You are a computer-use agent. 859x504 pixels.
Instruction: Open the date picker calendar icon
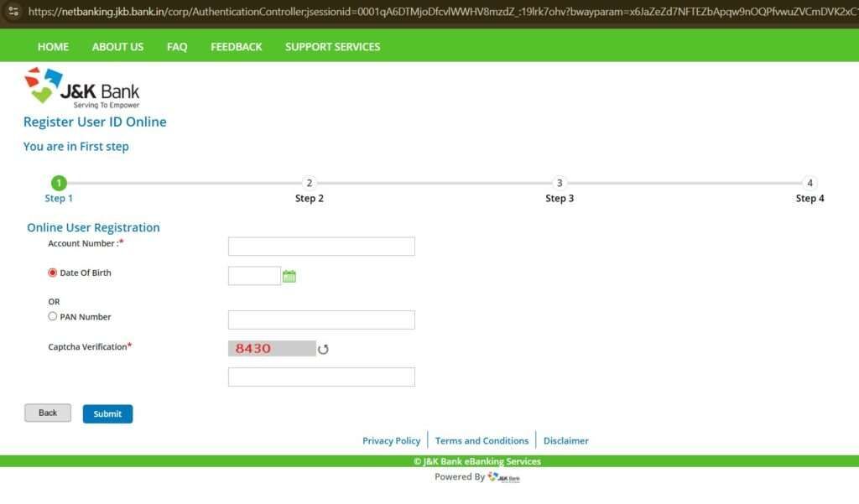pyautogui.click(x=289, y=274)
